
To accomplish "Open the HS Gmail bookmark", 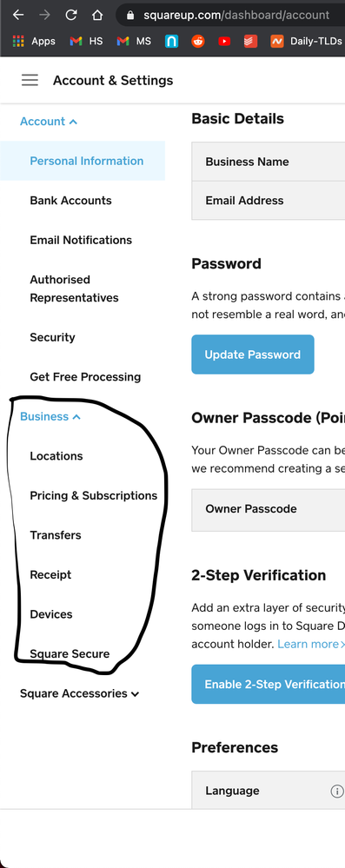I will (x=86, y=41).
